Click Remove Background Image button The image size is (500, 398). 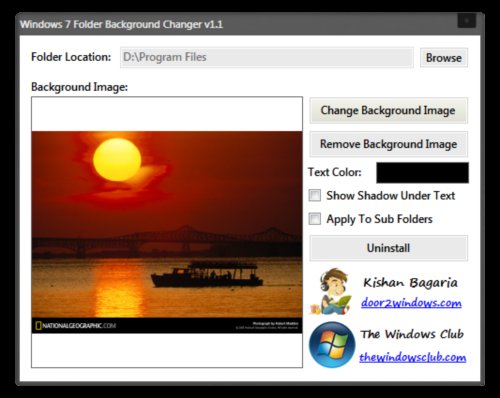(388, 144)
